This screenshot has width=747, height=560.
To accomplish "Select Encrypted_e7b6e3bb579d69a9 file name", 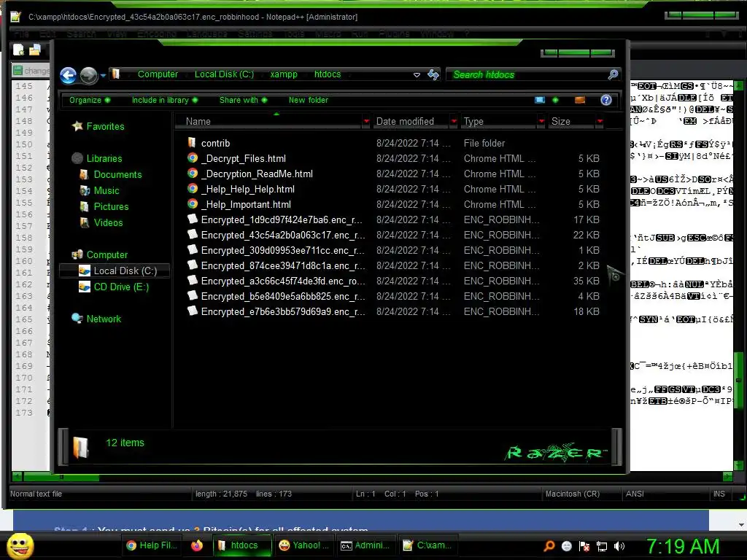I will click(283, 311).
